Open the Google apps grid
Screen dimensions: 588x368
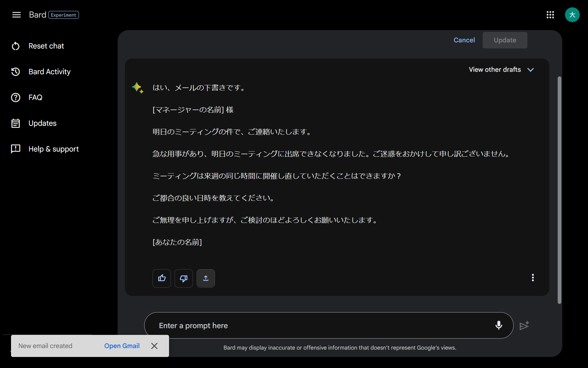click(550, 15)
